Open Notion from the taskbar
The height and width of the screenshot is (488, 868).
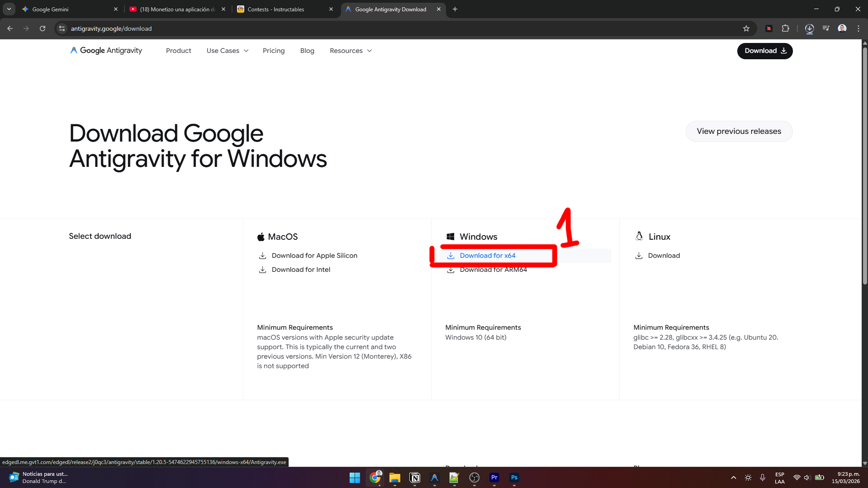tap(415, 478)
